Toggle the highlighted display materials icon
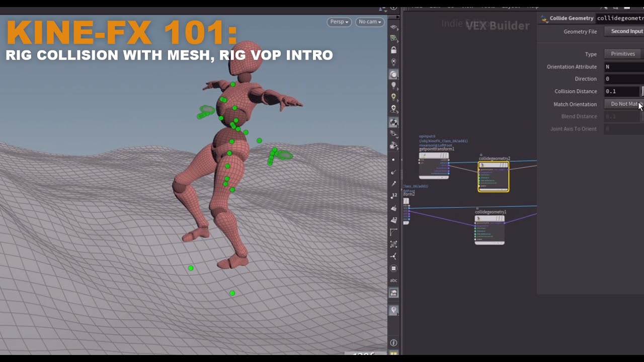644x362 pixels. pos(394,122)
